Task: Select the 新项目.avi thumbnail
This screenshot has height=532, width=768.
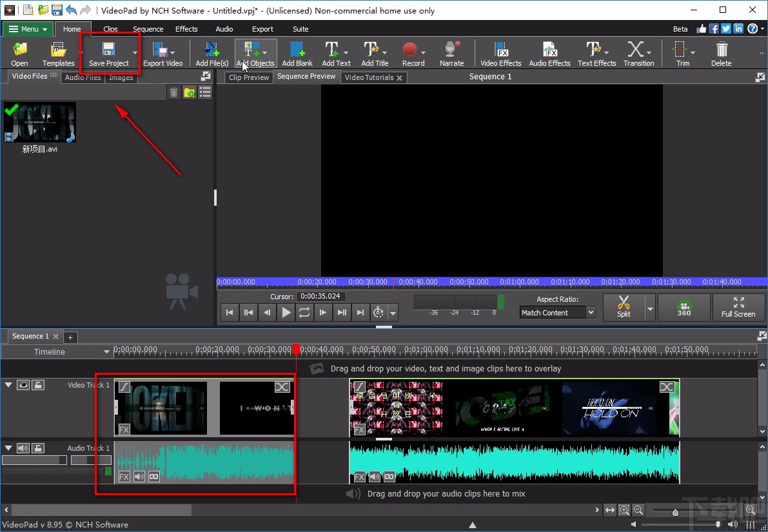Action: (40, 122)
